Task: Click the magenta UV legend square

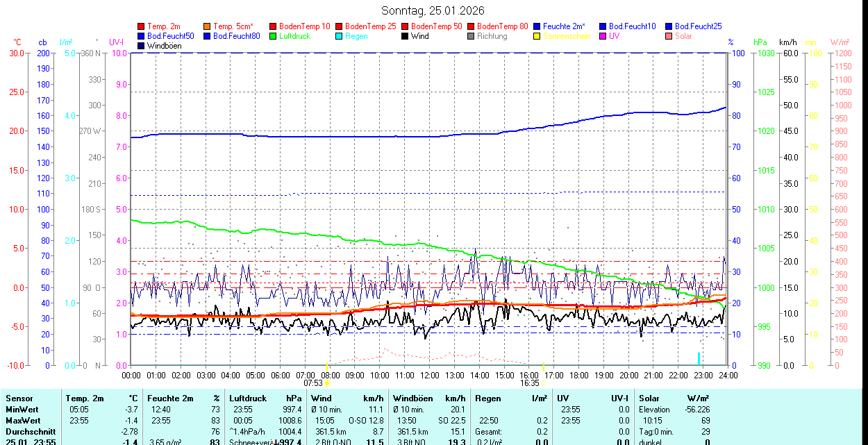Action: tap(603, 36)
